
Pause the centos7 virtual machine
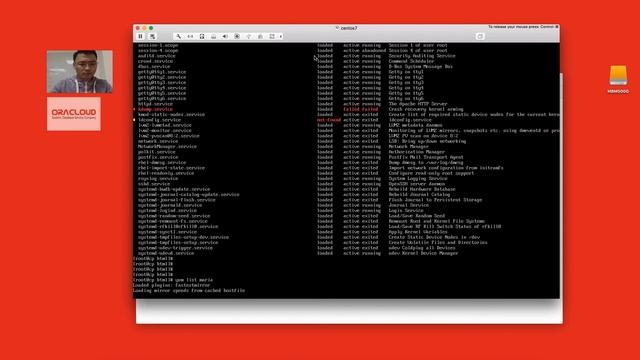click(x=140, y=36)
